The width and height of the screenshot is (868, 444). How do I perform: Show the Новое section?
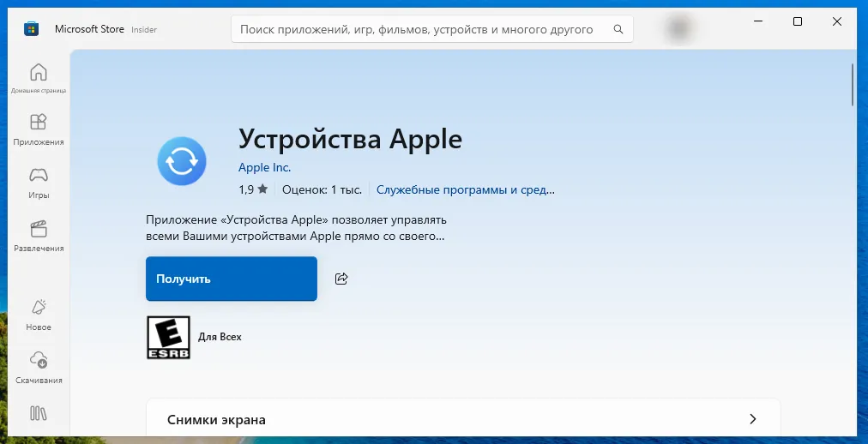39,315
